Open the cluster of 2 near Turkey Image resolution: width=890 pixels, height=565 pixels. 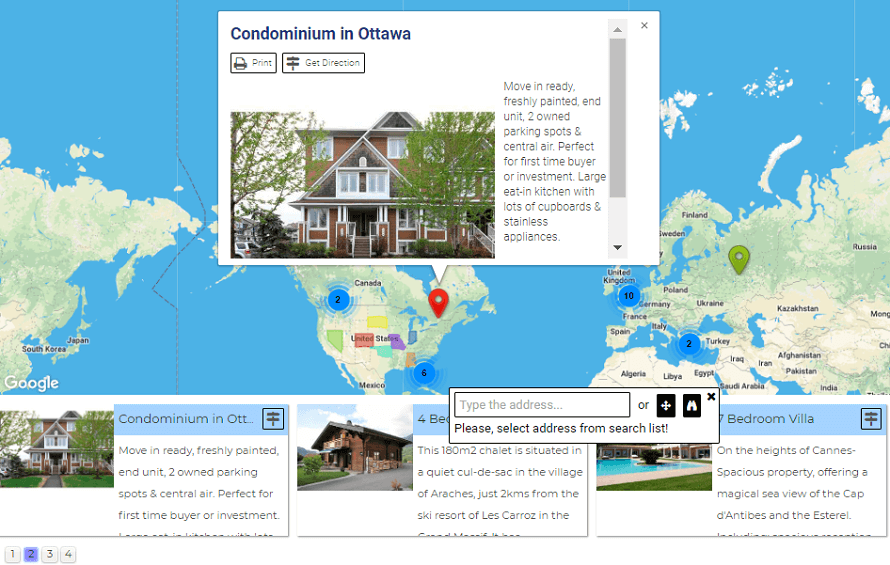coord(689,344)
